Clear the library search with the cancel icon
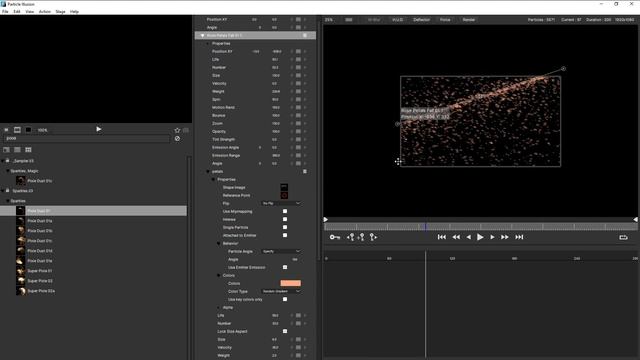640x360 pixels. [177, 138]
